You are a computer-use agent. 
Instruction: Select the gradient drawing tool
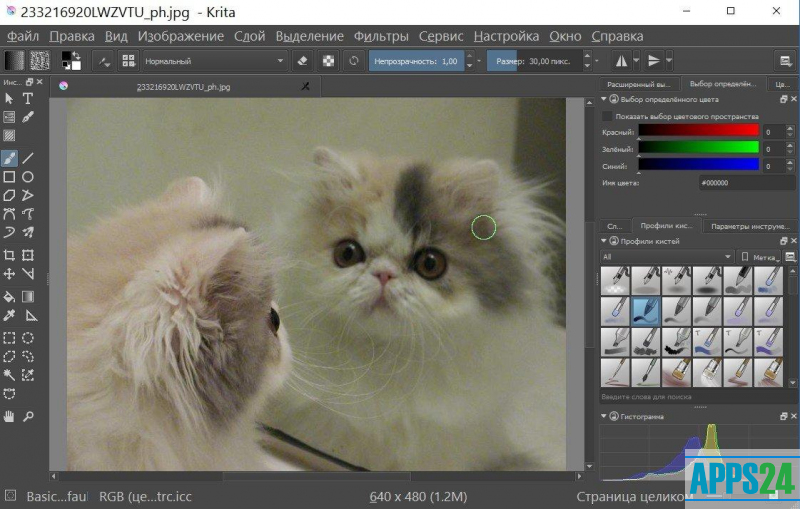(28, 297)
